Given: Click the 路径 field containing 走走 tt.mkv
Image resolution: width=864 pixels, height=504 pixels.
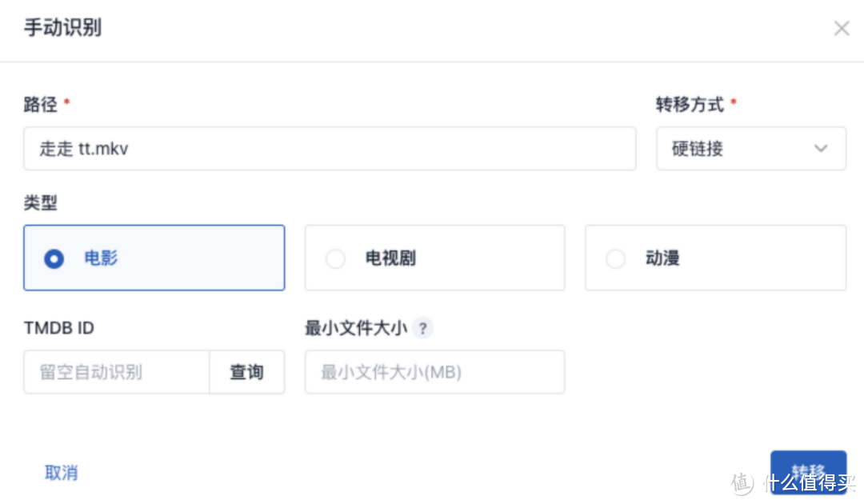Looking at the screenshot, I should pos(329,148).
